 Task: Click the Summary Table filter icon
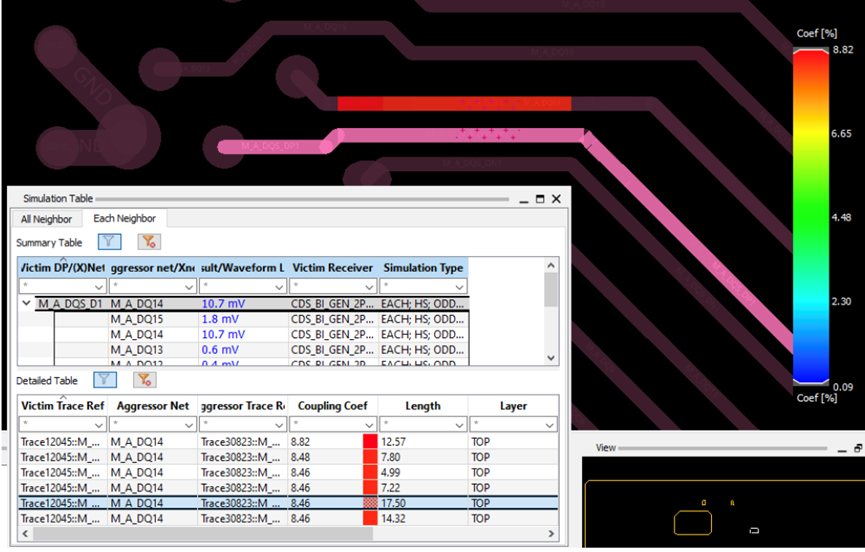(x=109, y=242)
